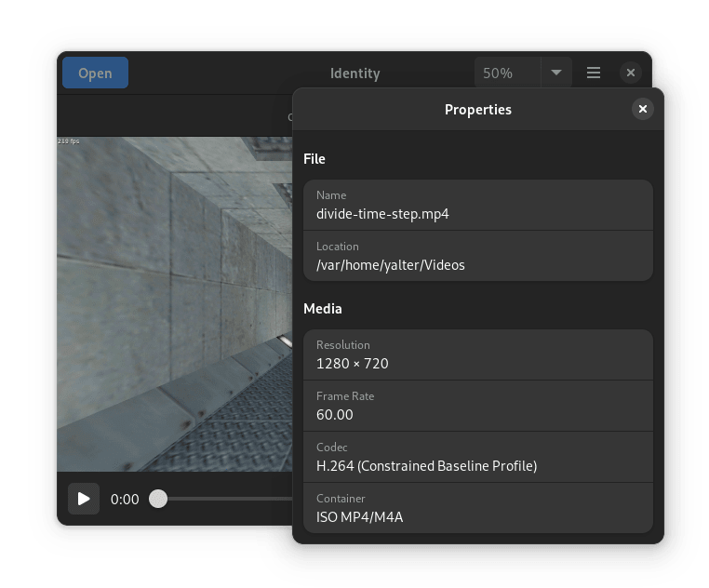
Task: Open the hamburger main menu
Action: tap(593, 73)
